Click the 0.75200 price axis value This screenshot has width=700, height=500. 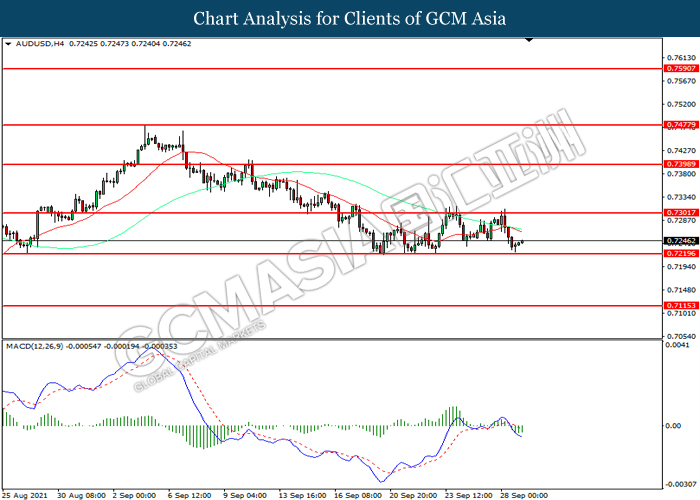(x=682, y=104)
